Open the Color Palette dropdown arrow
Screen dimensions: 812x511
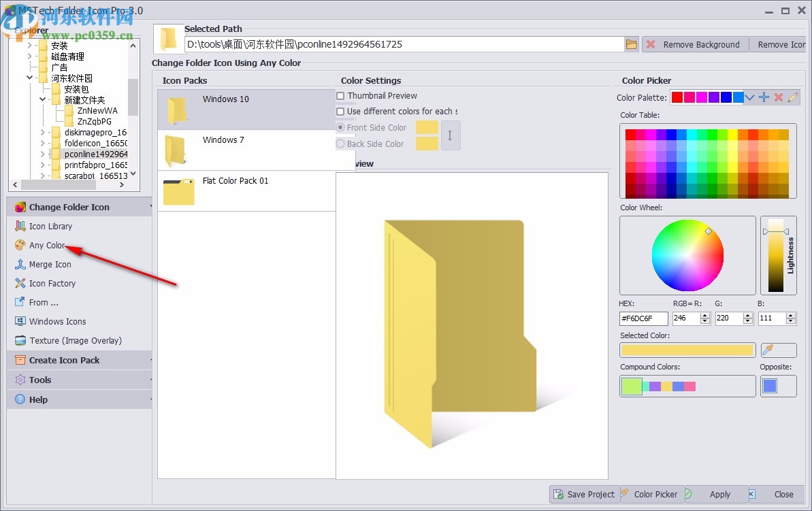point(750,97)
